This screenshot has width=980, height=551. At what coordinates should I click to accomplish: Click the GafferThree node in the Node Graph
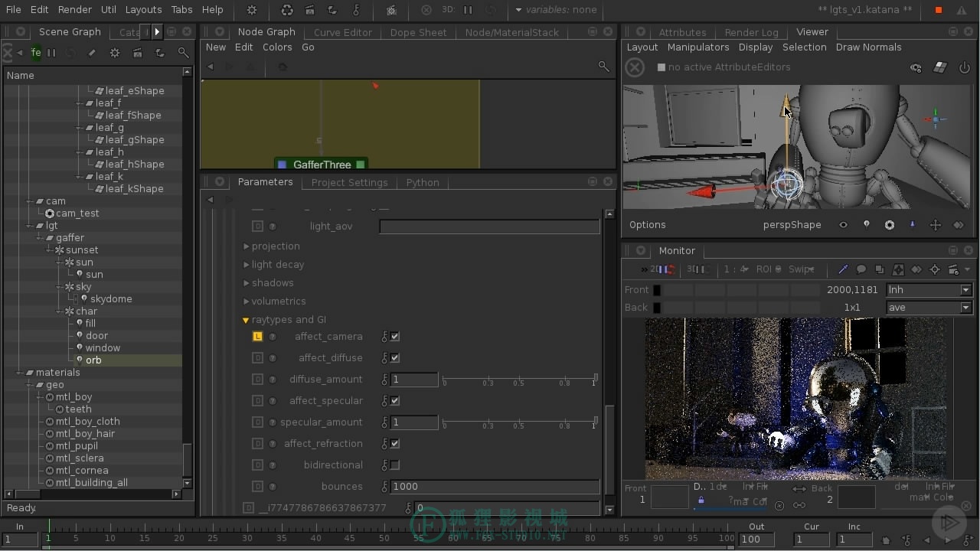pyautogui.click(x=322, y=165)
